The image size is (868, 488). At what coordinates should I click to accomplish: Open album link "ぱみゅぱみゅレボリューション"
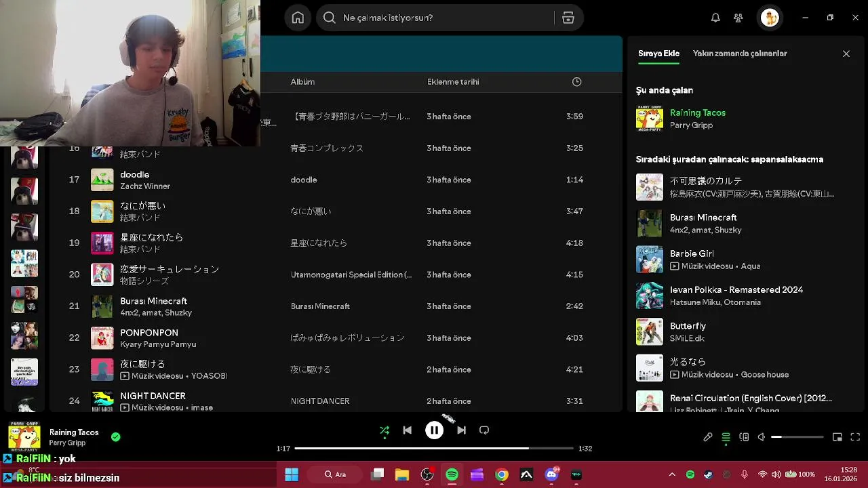(x=347, y=338)
